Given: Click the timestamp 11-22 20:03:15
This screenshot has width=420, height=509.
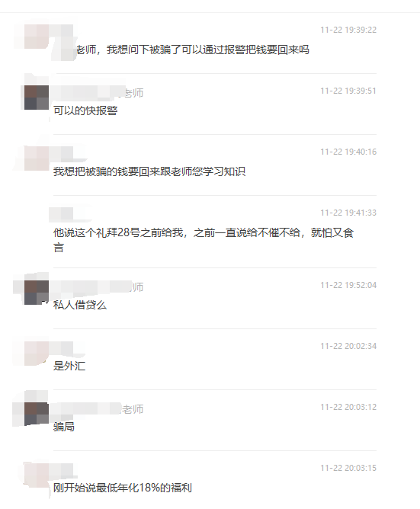Looking at the screenshot, I should tap(348, 468).
